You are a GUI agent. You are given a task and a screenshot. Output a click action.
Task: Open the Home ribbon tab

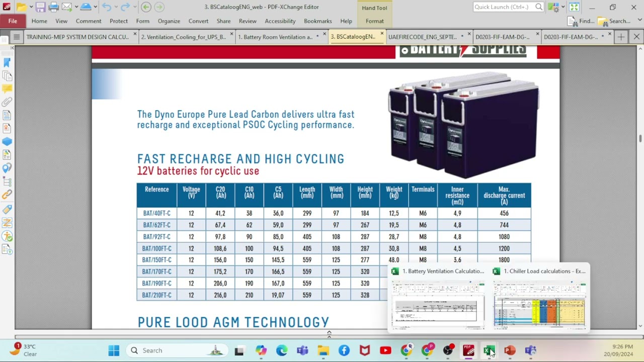[x=39, y=21]
